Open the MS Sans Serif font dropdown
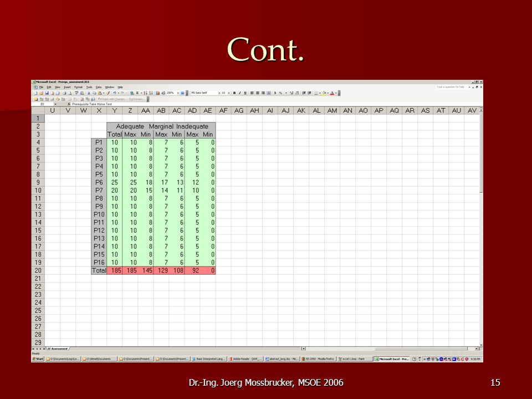Viewport: 532px width, 399px height. click(219, 93)
